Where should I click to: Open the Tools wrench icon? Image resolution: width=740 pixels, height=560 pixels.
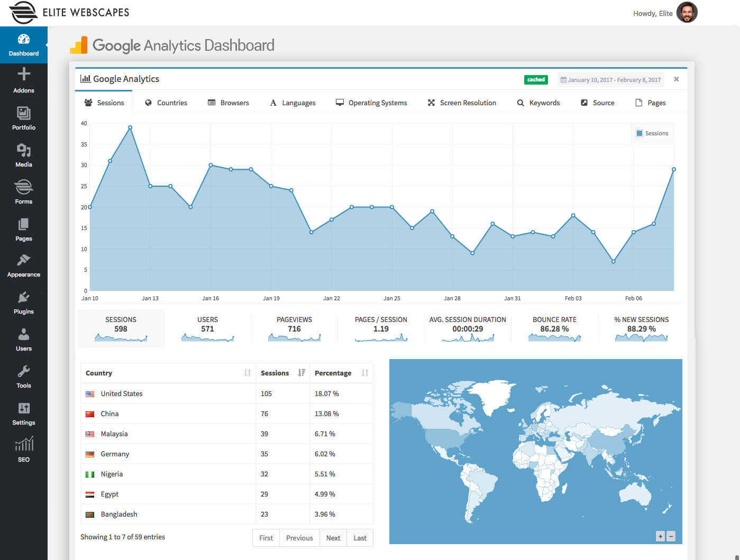coord(24,371)
